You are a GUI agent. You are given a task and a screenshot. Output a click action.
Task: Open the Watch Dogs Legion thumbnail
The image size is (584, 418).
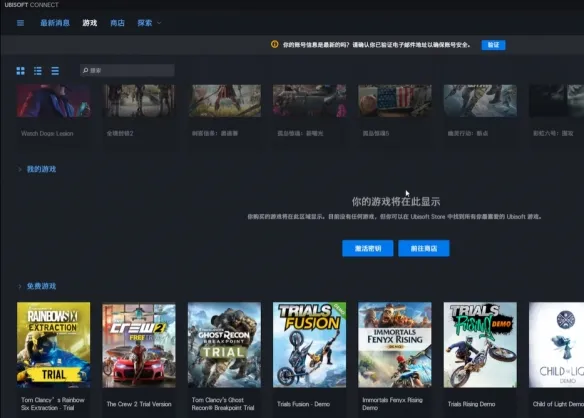point(53,101)
